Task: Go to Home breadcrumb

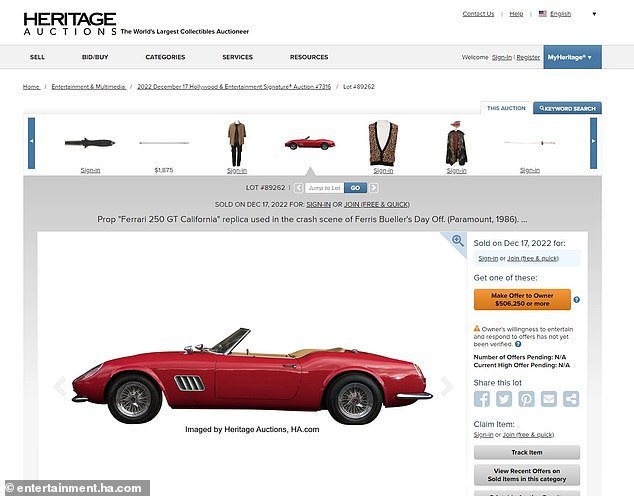Action: (x=31, y=87)
